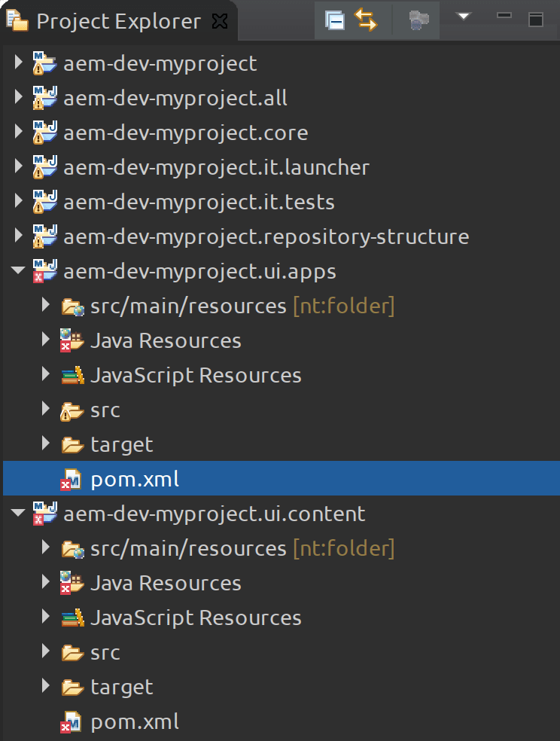Click the JavaScript Resources icon in ui.content
The height and width of the screenshot is (741, 560).
(73, 617)
